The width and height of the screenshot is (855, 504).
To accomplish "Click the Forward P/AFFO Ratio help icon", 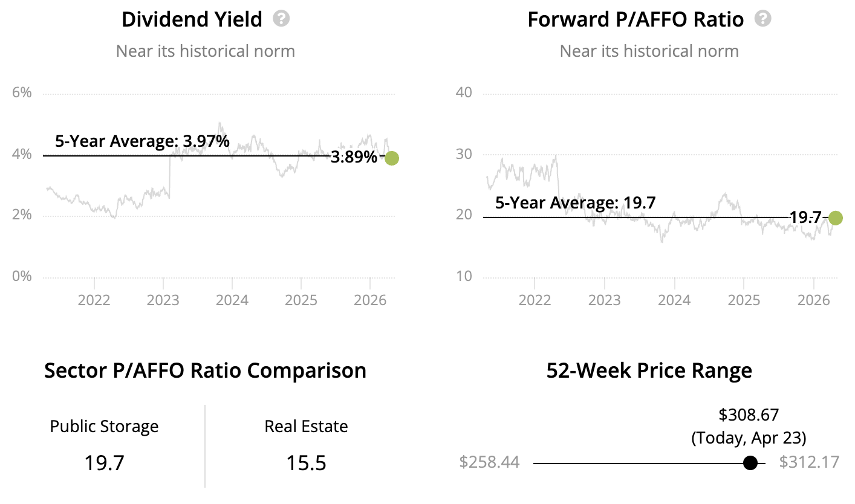I will (x=763, y=19).
